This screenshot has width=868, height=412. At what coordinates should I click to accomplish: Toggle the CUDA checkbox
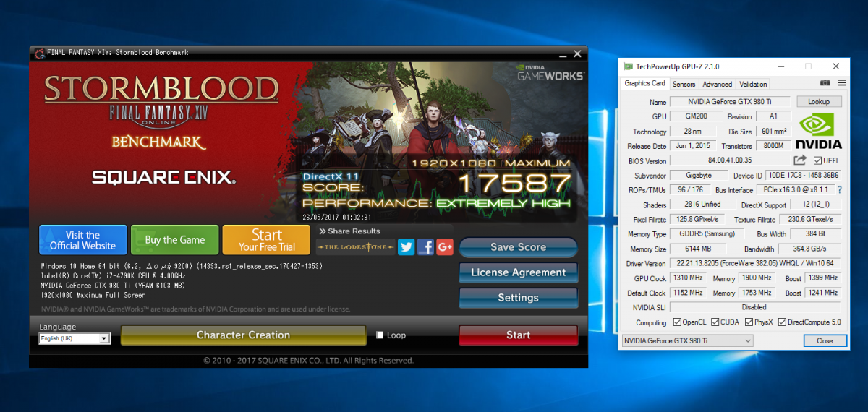715,322
